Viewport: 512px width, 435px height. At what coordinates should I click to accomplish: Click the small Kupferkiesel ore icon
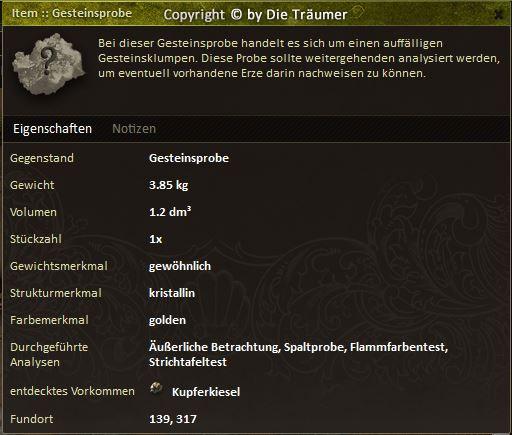[156, 388]
